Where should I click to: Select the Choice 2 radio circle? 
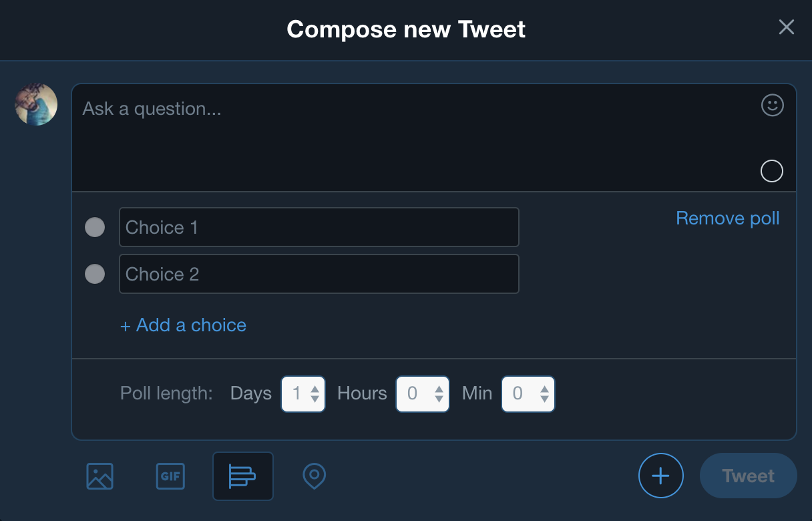[95, 274]
